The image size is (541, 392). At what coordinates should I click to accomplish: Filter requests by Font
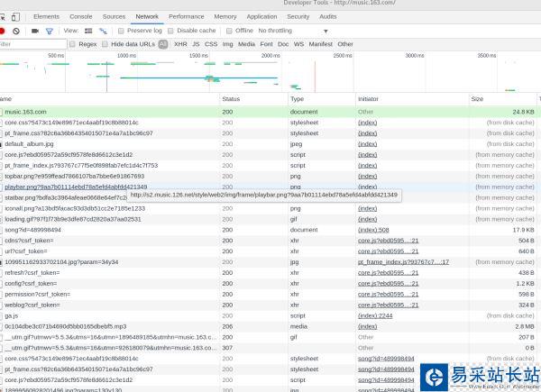point(266,44)
